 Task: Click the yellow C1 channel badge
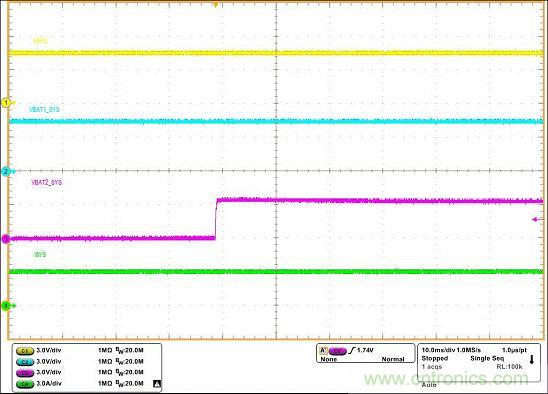tap(25, 350)
